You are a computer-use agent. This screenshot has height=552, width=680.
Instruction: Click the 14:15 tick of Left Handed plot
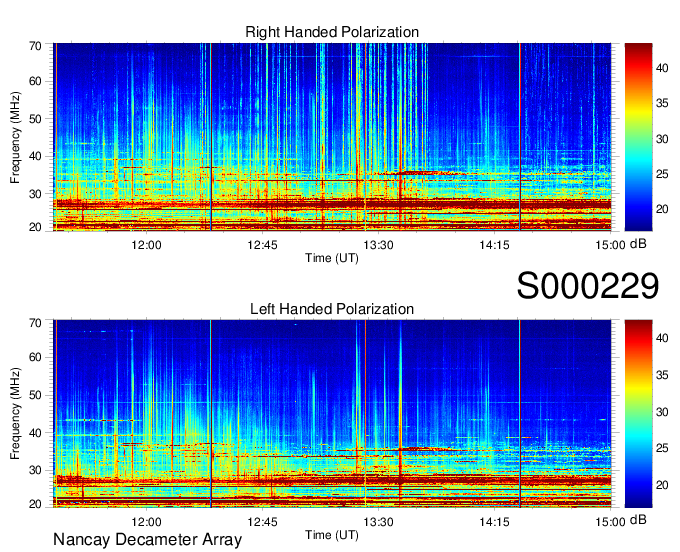[x=494, y=522]
